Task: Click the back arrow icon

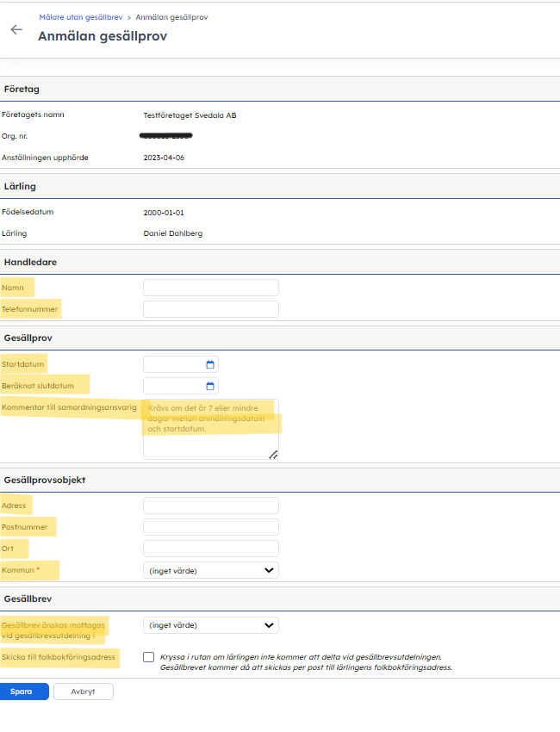Action: (x=16, y=29)
